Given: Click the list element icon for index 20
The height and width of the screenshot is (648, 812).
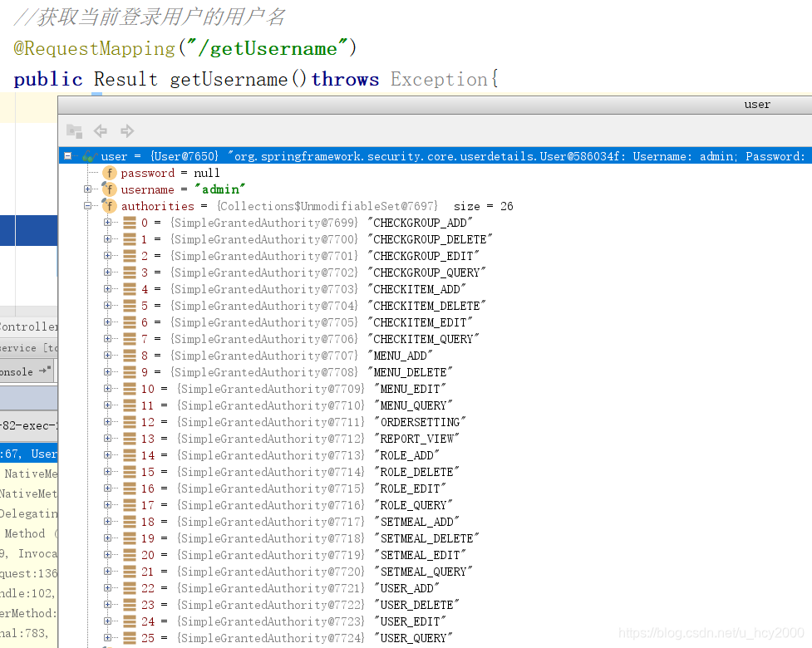Looking at the screenshot, I should click(130, 555).
